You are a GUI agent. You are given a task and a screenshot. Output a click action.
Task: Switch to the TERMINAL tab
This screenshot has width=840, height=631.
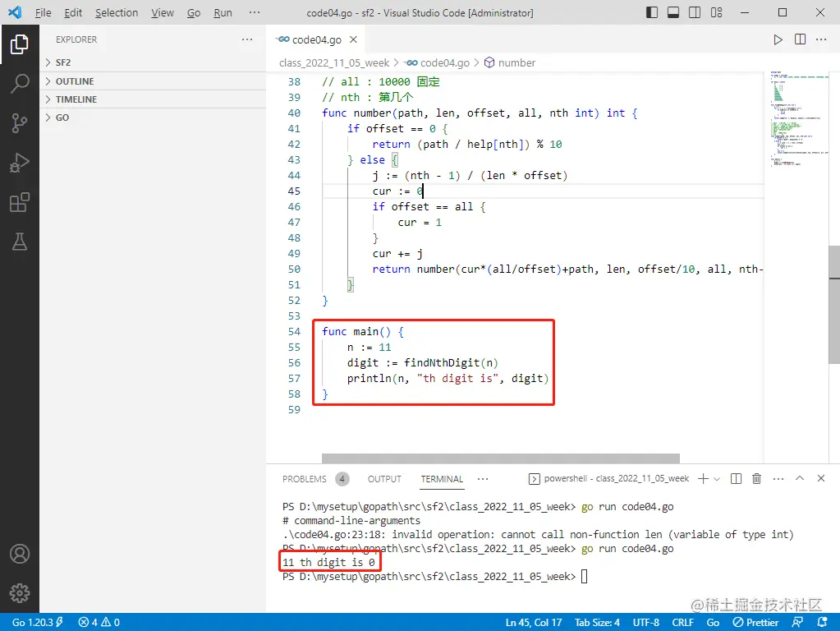coord(442,479)
